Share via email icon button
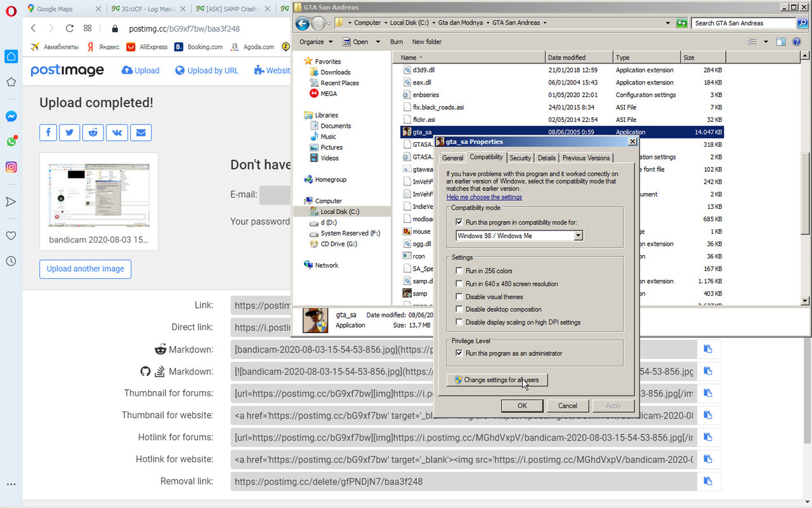 141,133
